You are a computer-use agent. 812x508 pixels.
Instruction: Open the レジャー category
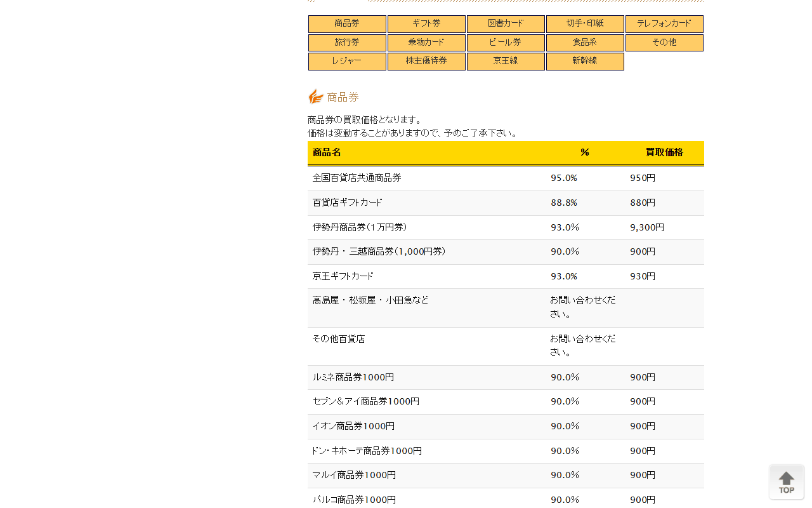click(347, 61)
